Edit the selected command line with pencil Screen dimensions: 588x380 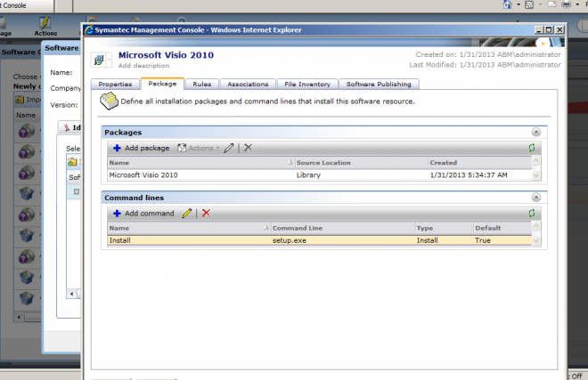click(x=187, y=214)
